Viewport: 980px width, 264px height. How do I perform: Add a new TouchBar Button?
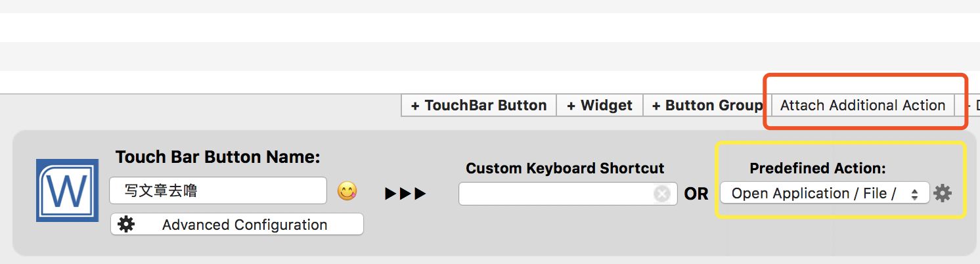pyautogui.click(x=479, y=106)
